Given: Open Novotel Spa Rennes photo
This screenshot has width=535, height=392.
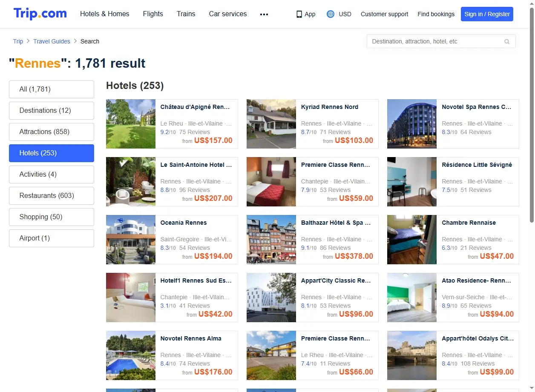Looking at the screenshot, I should (412, 124).
